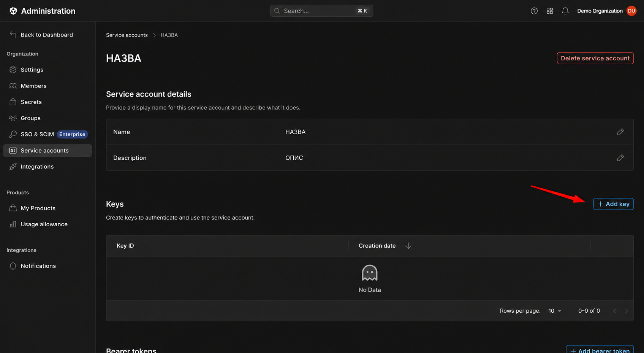This screenshot has height=353, width=644.
Task: Click the HA3BA breadcrumb text
Action: 169,35
